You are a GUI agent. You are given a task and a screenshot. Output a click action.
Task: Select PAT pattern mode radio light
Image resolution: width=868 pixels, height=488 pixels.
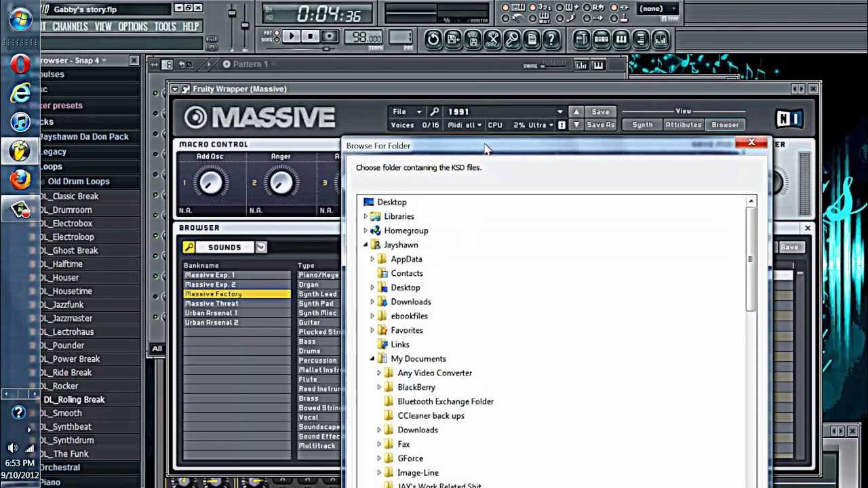click(x=277, y=33)
